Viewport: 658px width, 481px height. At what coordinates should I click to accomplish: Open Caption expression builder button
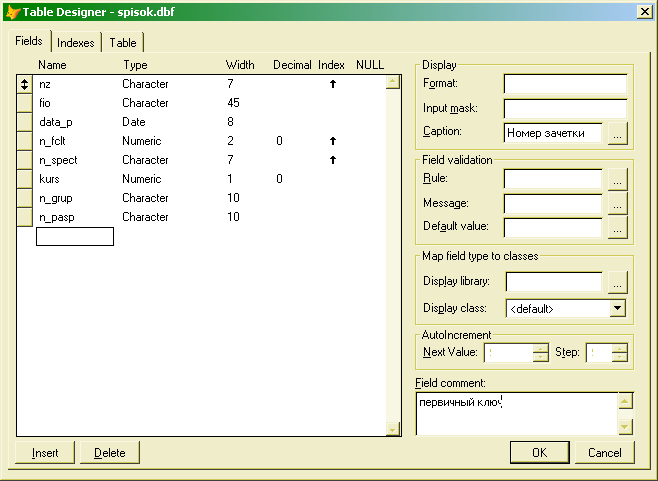click(x=617, y=132)
